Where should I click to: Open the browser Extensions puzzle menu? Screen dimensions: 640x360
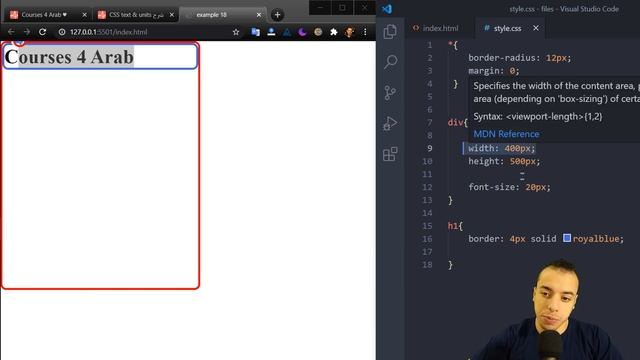[x=334, y=32]
